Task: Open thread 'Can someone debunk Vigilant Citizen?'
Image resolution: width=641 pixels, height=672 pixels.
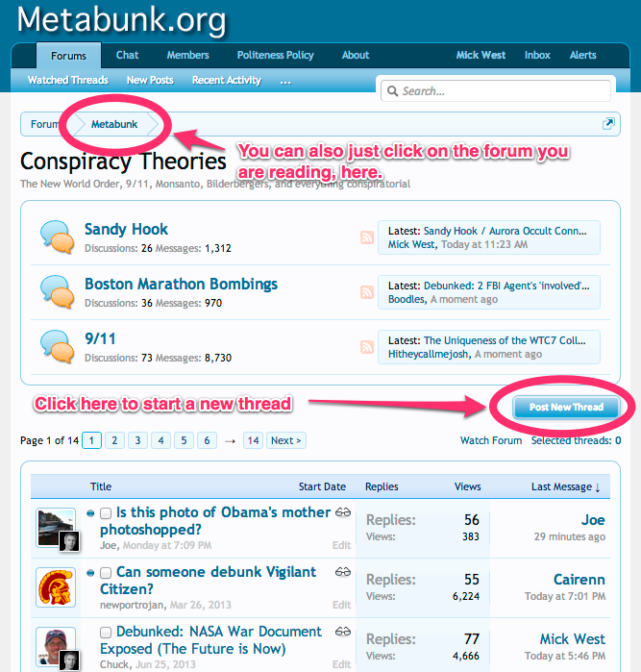Action: 209,581
